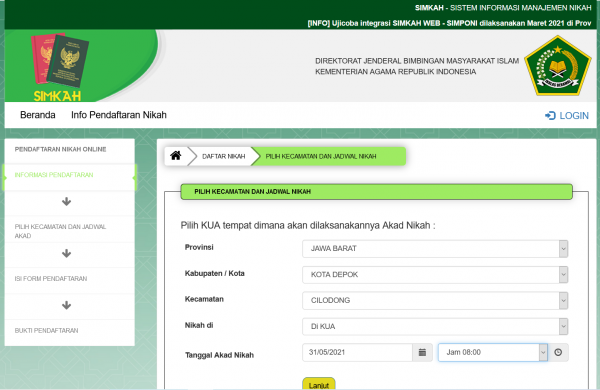Click the home icon in breadcrumb
Image resolution: width=600 pixels, height=390 pixels.
pos(176,156)
